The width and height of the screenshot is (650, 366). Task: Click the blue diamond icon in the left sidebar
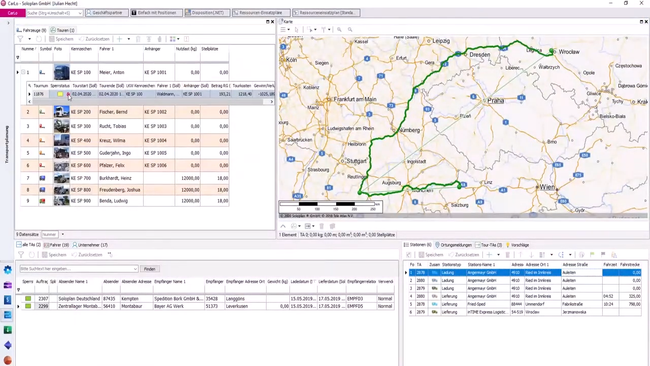click(7, 345)
